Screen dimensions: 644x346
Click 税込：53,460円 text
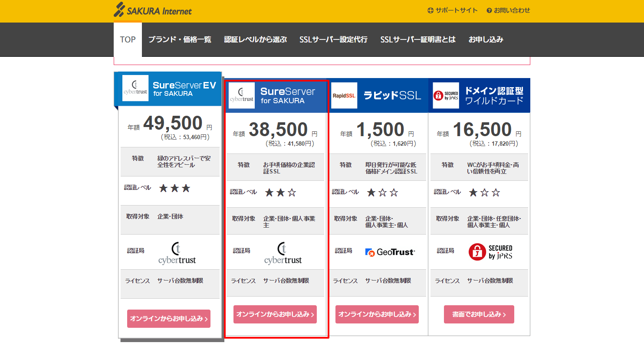point(185,137)
